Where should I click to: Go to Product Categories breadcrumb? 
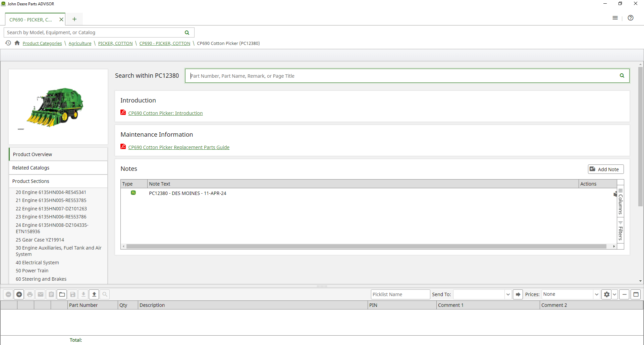[x=42, y=43]
